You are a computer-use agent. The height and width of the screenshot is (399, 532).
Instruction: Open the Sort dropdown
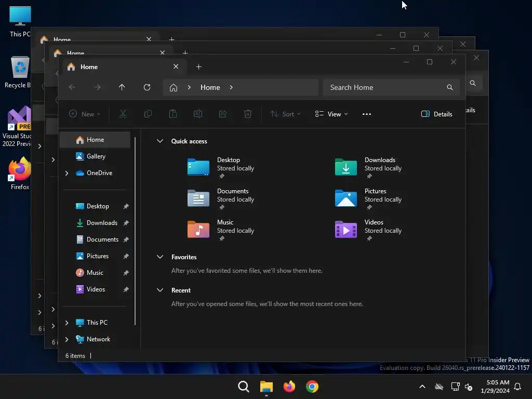pos(285,114)
